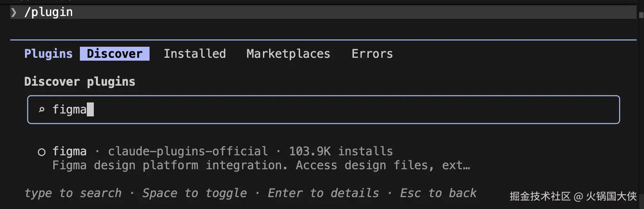Screen dimensions: 644x209
Task: Open the Installed tab
Action: coord(195,54)
